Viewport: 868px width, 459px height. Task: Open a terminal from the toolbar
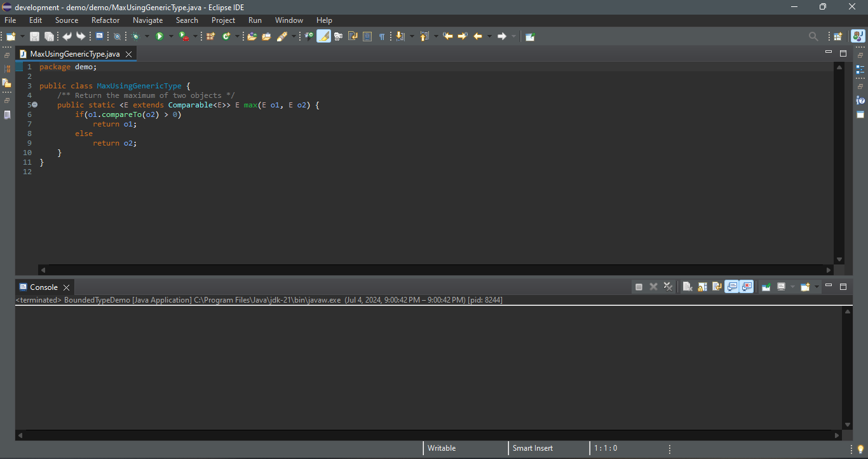pos(99,36)
